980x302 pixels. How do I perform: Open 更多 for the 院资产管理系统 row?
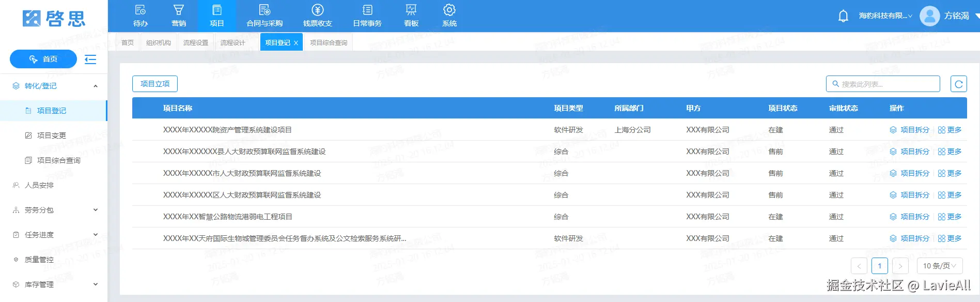click(950, 130)
